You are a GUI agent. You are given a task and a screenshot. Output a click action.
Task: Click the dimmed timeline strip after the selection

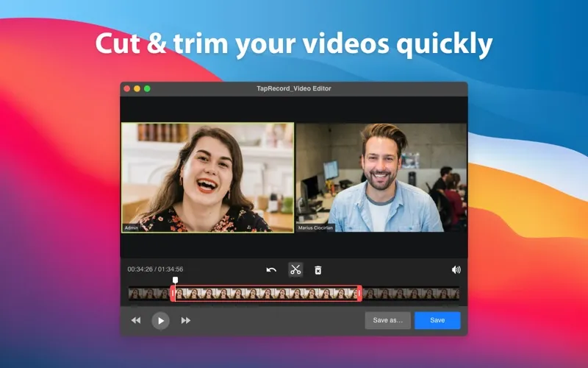tap(411, 294)
